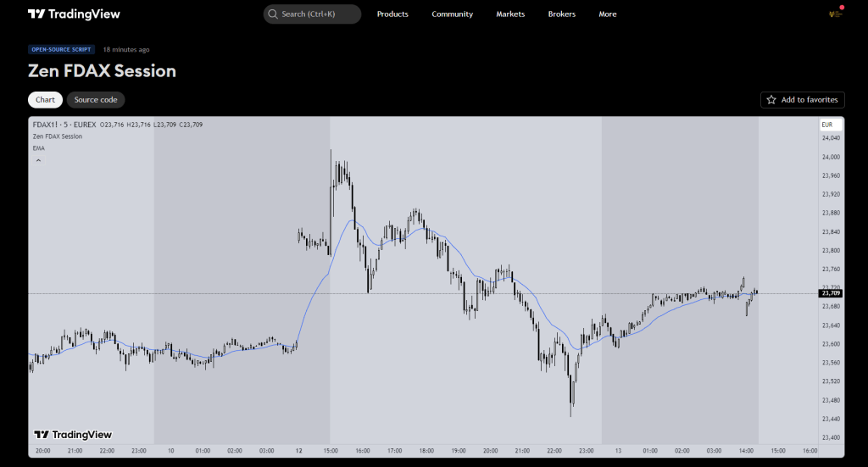868x467 pixels.
Task: Open the Brokers menu
Action: (x=562, y=14)
